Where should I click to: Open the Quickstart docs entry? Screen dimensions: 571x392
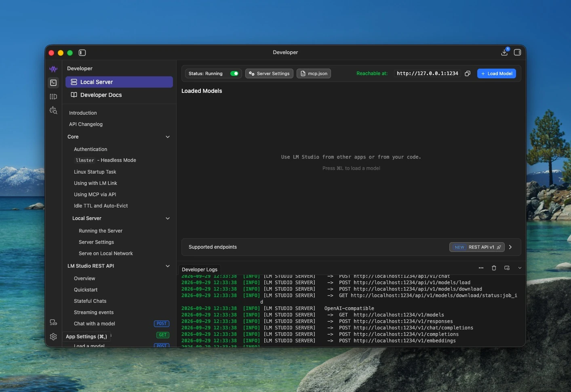(x=86, y=290)
